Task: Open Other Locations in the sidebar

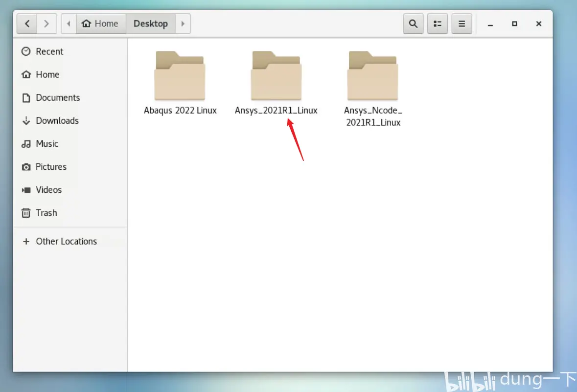Action: (x=70, y=241)
